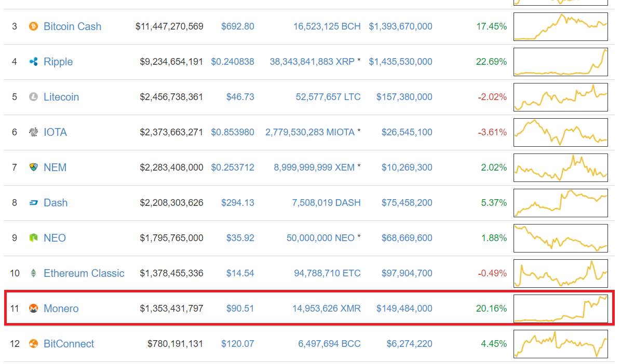The width and height of the screenshot is (621, 364).
Task: Click the BitConnect coin logo
Action: coord(34,343)
